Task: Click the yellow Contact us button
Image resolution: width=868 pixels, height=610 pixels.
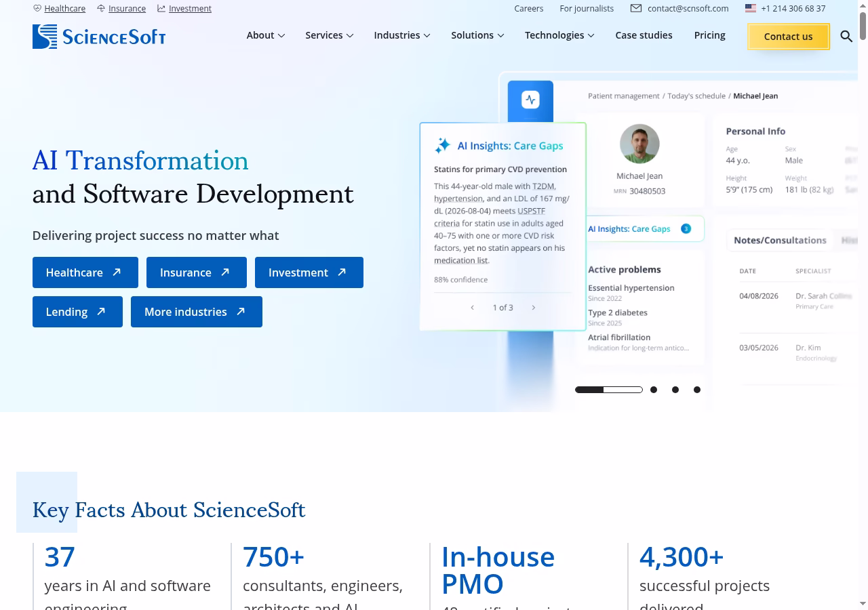Action: [x=788, y=37]
